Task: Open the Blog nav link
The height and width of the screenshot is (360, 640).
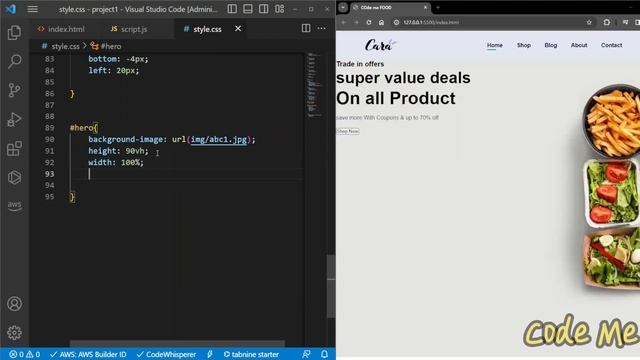Action: pos(551,45)
